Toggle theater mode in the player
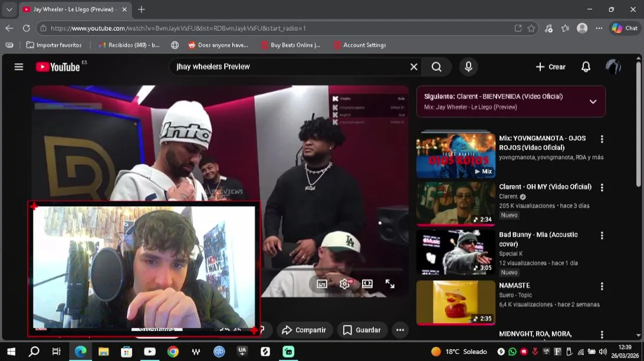 pyautogui.click(x=367, y=284)
